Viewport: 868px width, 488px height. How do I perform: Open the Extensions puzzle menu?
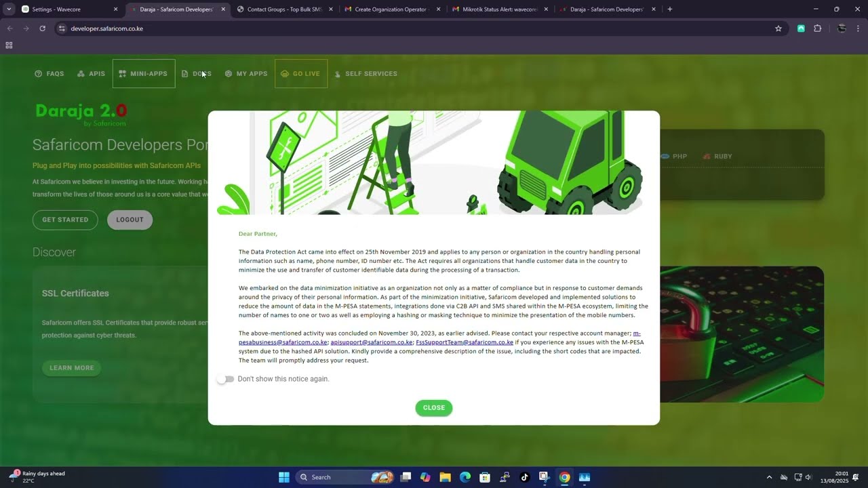[x=817, y=28]
